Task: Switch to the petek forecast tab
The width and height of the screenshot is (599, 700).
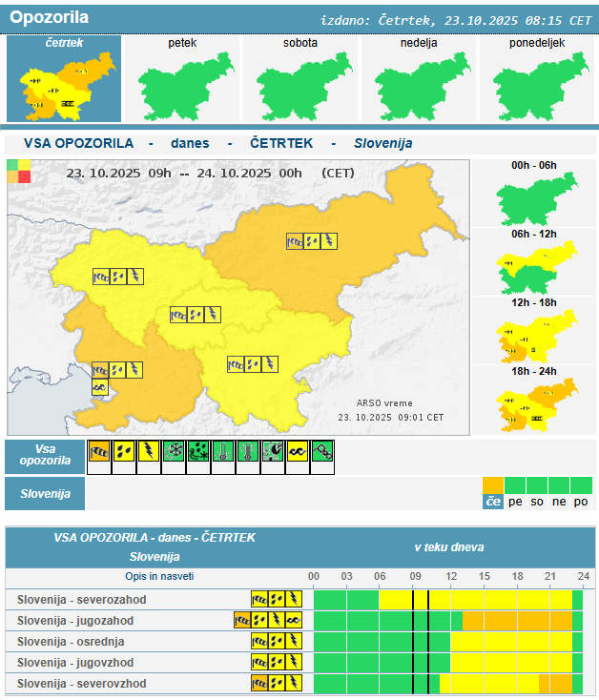Action: 183,79
